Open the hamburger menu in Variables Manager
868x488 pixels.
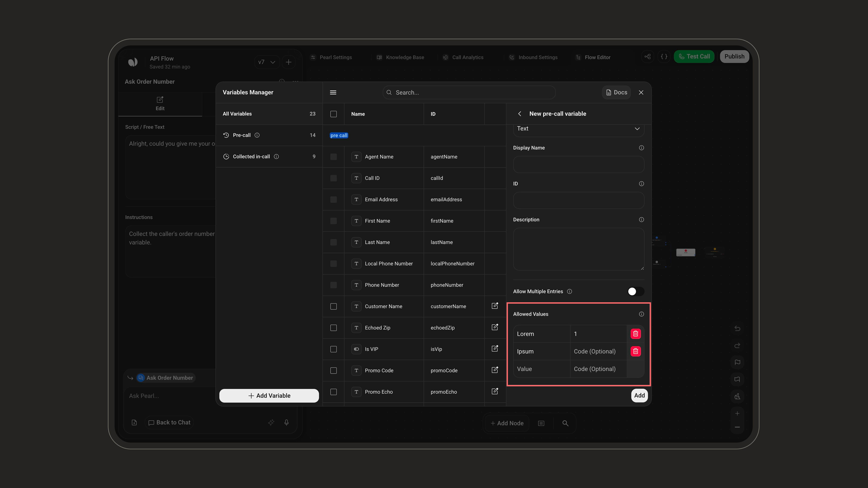pyautogui.click(x=333, y=92)
